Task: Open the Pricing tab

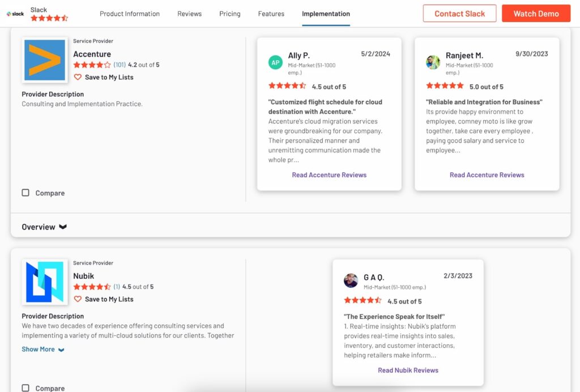Action: tap(230, 14)
